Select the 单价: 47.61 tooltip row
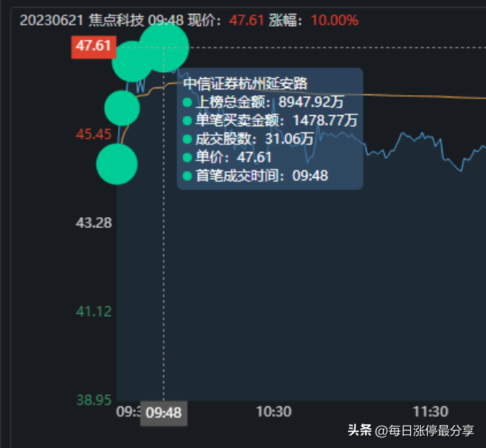 click(227, 157)
